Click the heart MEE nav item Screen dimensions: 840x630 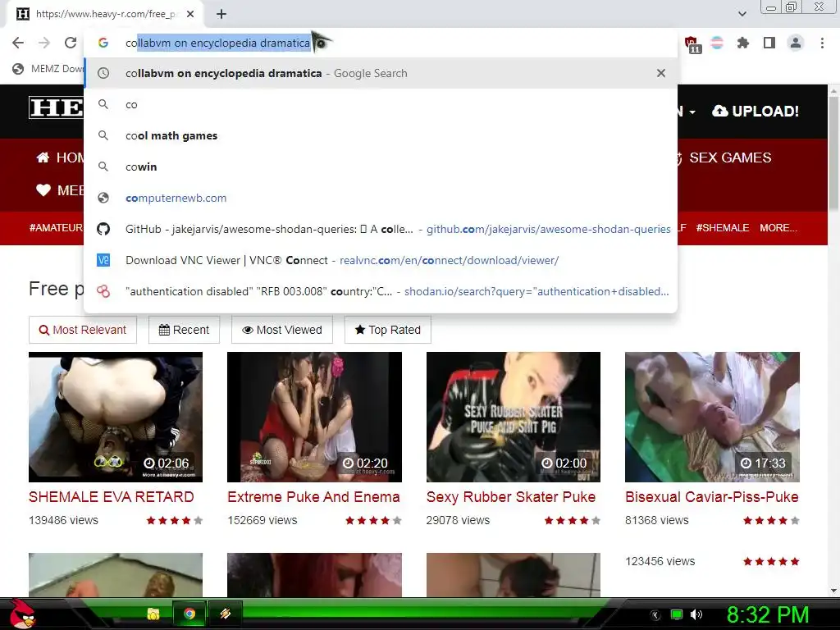click(x=60, y=190)
